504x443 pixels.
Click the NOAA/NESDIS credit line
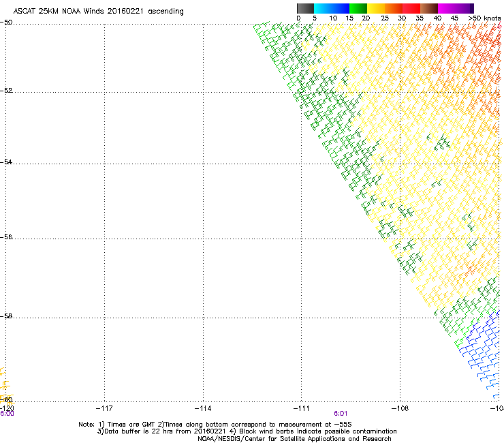click(294, 439)
